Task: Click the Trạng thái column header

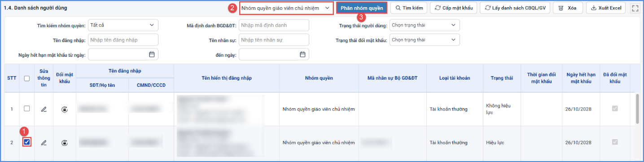Action: [502, 78]
